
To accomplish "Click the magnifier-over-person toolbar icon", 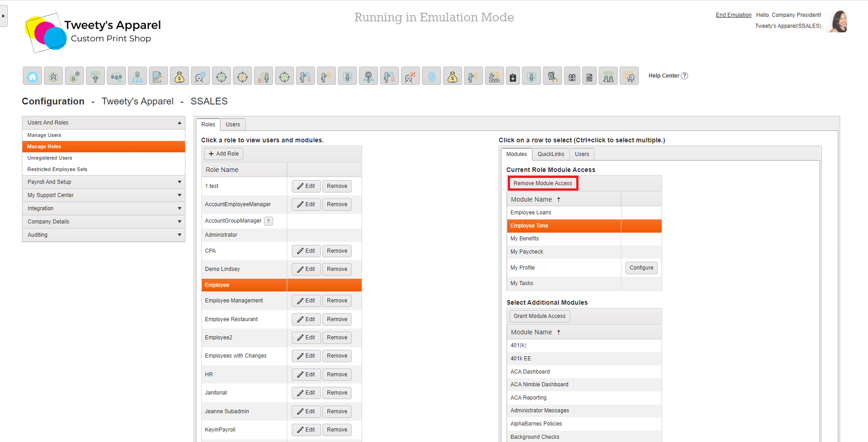I will [368, 76].
